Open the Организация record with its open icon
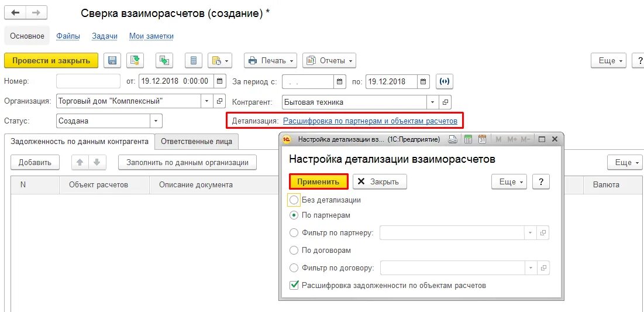The width and height of the screenshot is (644, 312). click(x=219, y=101)
